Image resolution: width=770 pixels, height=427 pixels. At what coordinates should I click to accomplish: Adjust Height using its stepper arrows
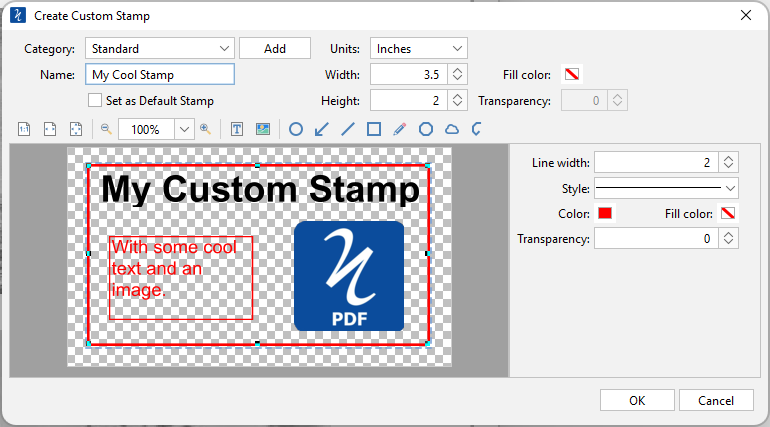pos(457,101)
